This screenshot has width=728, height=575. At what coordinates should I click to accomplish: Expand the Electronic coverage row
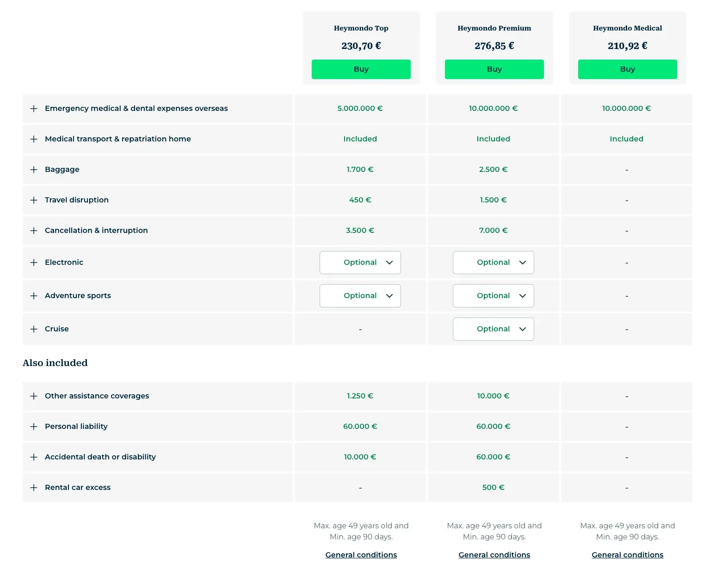(x=34, y=263)
